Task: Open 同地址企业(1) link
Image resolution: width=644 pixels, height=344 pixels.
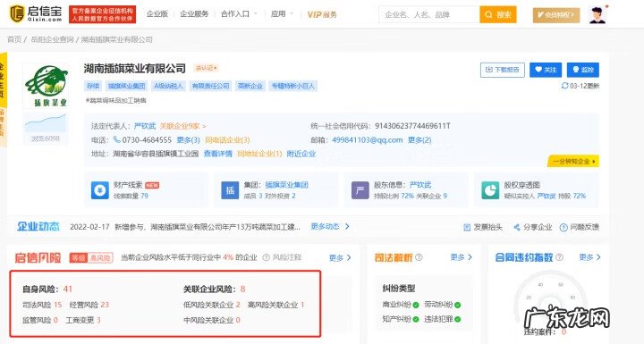Action: [x=259, y=154]
